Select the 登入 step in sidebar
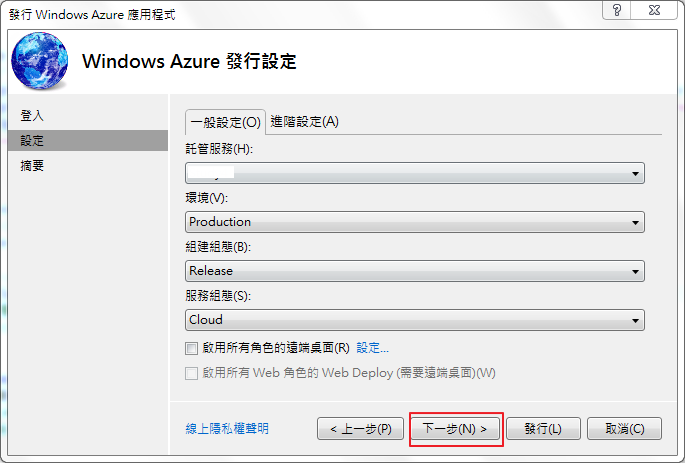 point(88,116)
